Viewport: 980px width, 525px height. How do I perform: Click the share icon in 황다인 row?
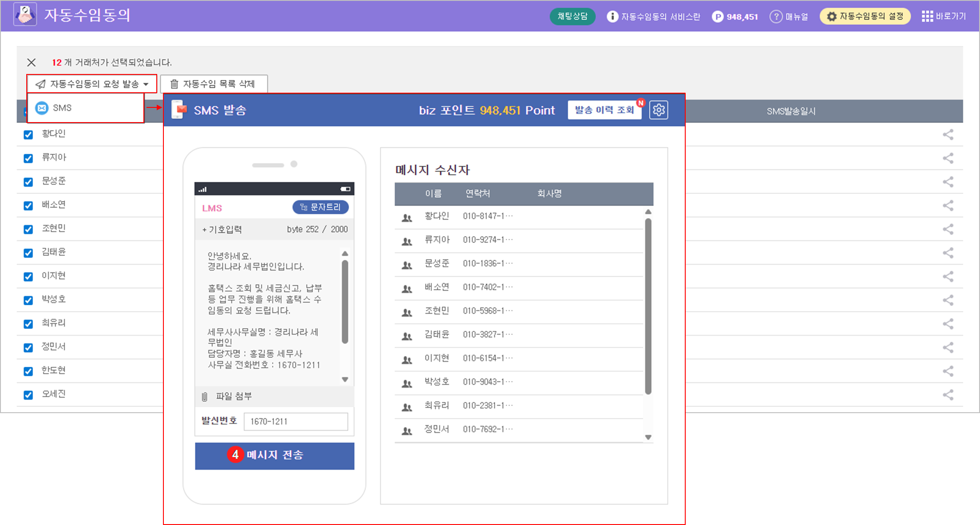(948, 135)
